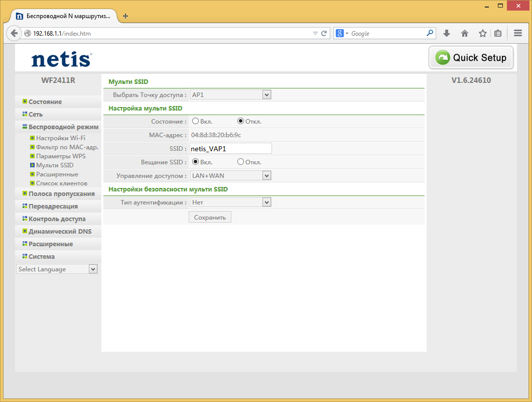Click the green Quick Setup button
532x402 pixels.
click(471, 57)
